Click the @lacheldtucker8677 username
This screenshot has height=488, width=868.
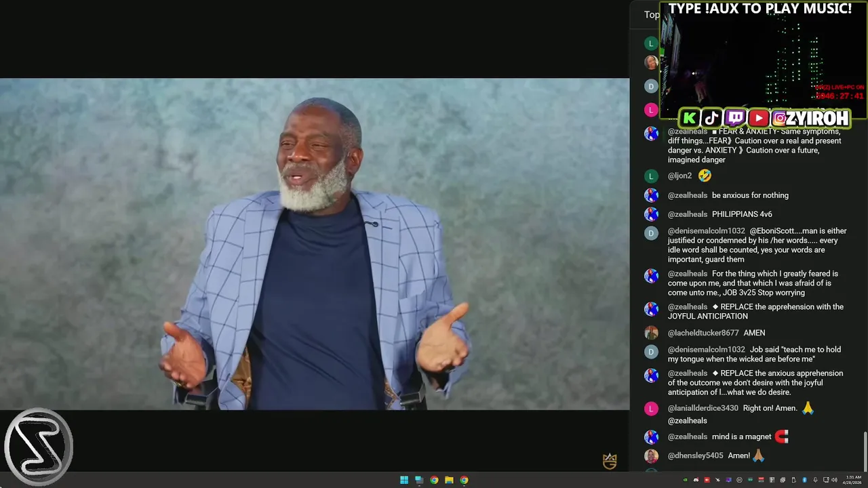tap(703, 333)
